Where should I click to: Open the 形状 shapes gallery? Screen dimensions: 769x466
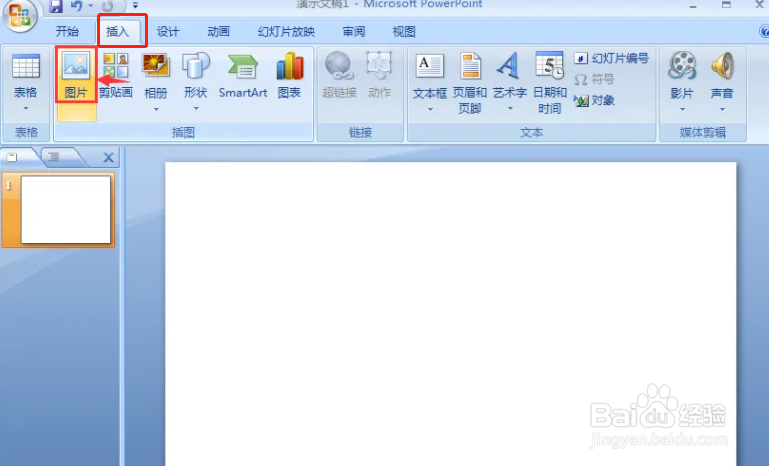[196, 76]
